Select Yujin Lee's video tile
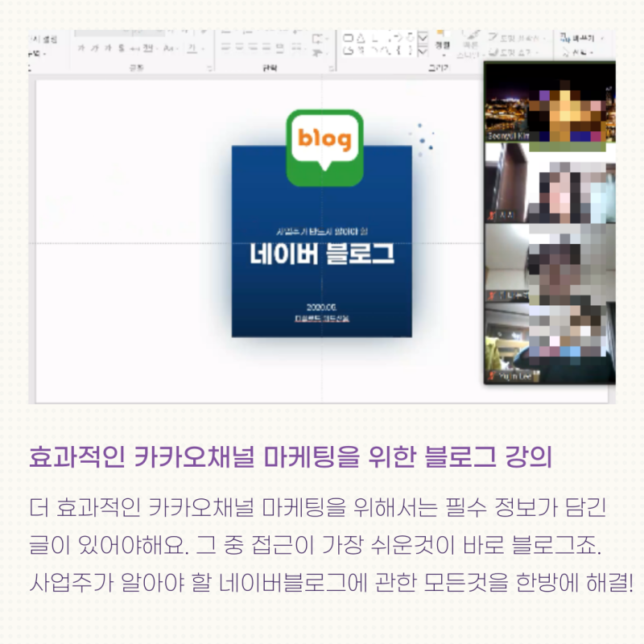The height and width of the screenshot is (644, 644). click(550, 343)
